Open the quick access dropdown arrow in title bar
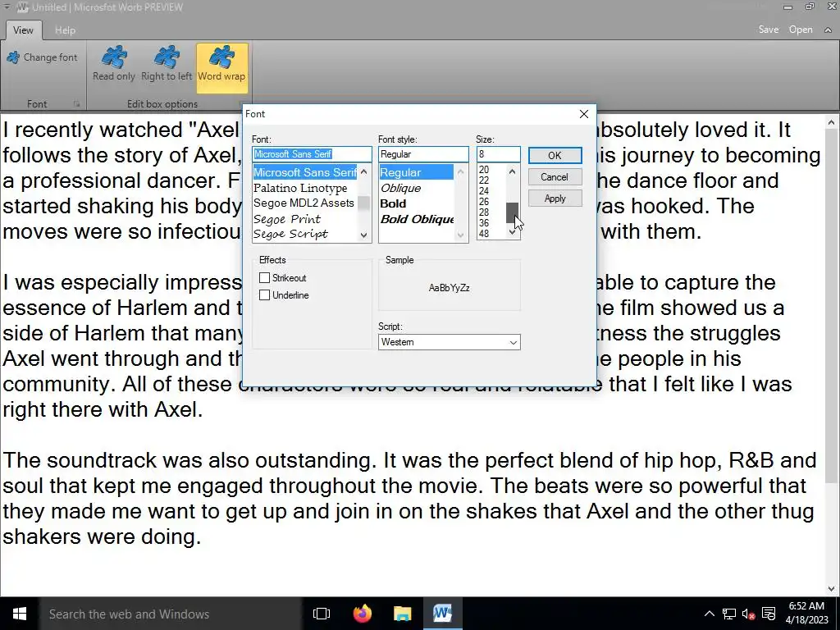 pos(7,7)
